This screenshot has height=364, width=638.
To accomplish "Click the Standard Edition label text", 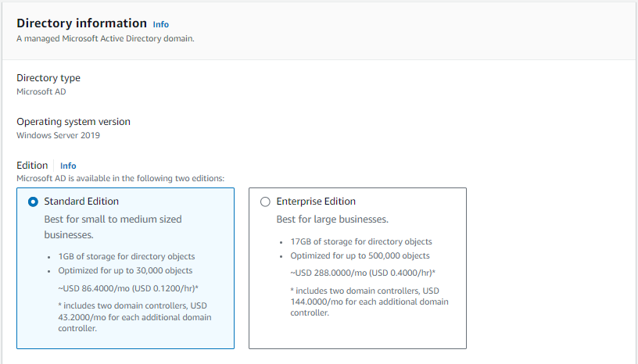I will [81, 202].
